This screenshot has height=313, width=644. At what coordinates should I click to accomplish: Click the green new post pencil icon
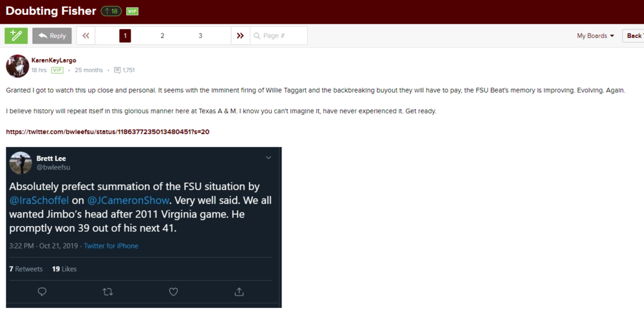[x=16, y=36]
